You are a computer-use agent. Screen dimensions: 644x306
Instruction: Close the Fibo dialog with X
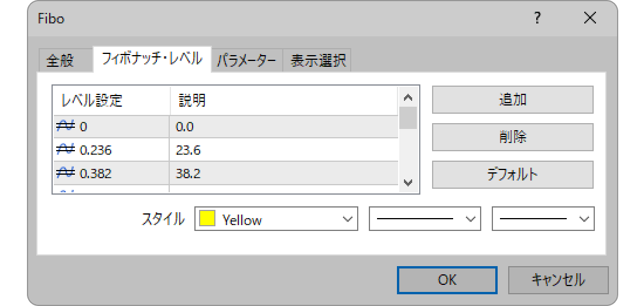(590, 19)
